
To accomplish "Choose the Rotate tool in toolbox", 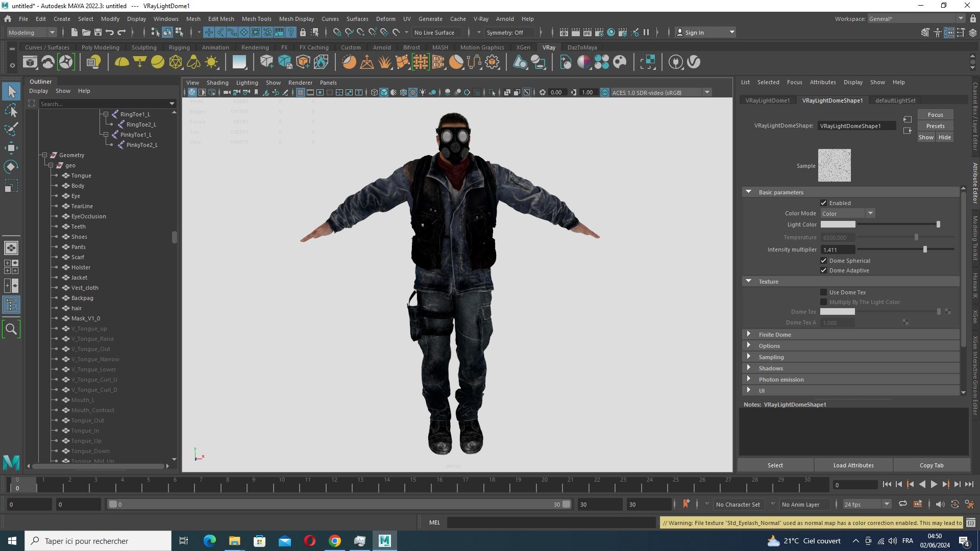I will (11, 167).
